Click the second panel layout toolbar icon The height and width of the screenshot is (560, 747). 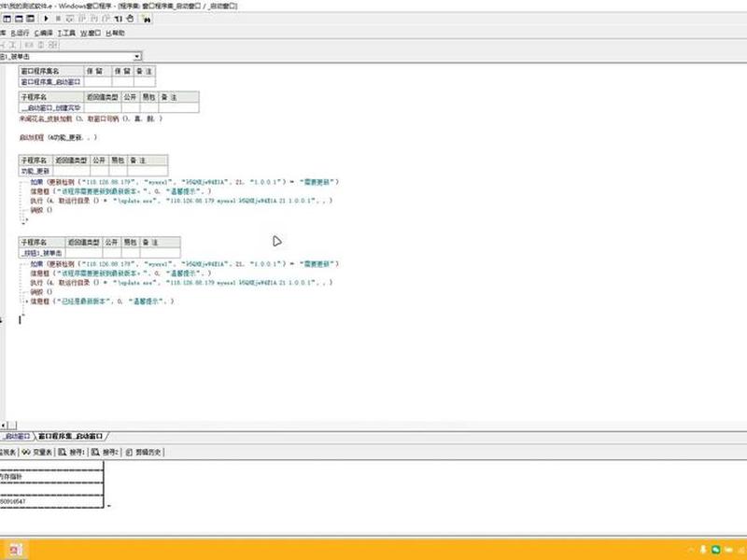coord(19,19)
